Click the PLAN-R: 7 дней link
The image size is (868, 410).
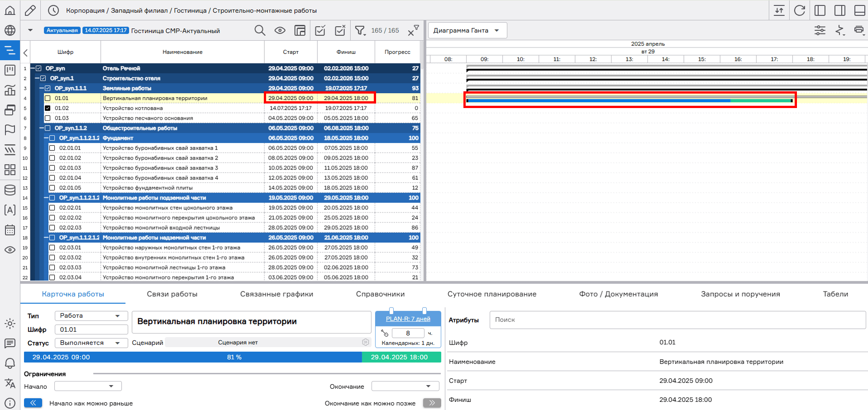tap(408, 319)
